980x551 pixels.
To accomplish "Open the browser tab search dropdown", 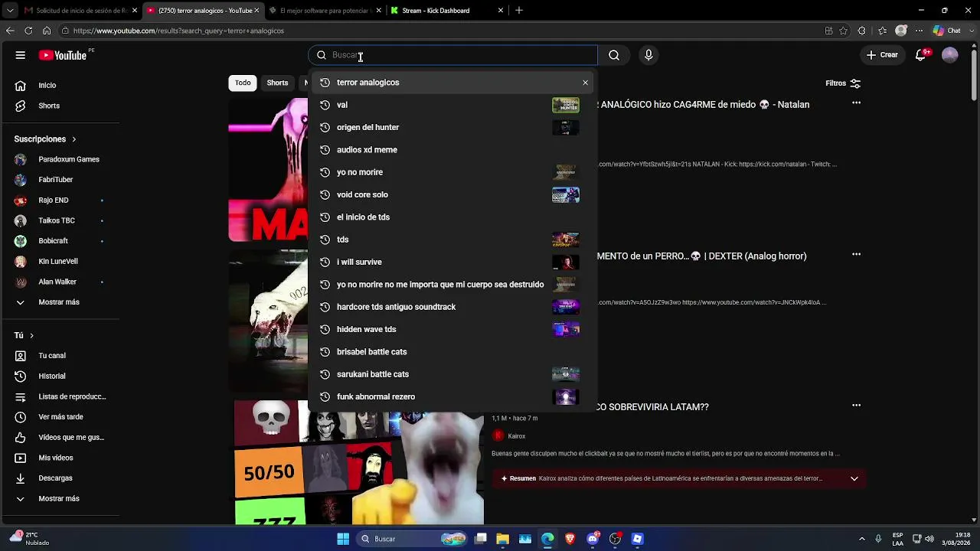I will tap(11, 11).
